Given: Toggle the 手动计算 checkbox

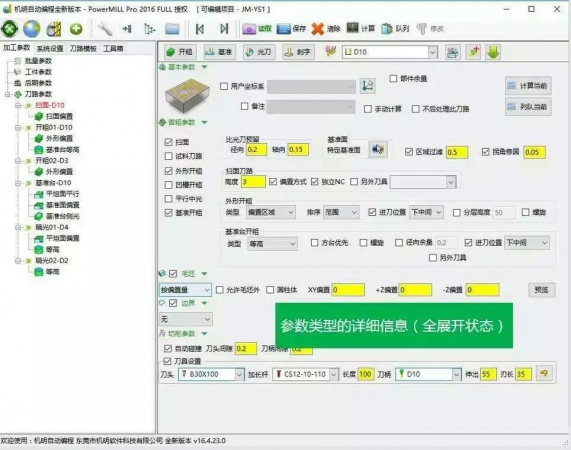Looking at the screenshot, I should pyautogui.click(x=368, y=109).
